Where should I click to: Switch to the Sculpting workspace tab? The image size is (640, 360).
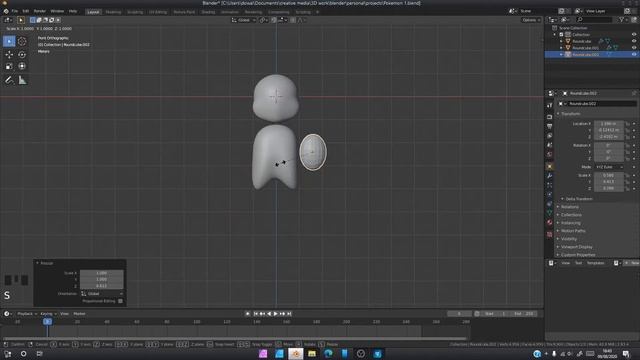135,12
